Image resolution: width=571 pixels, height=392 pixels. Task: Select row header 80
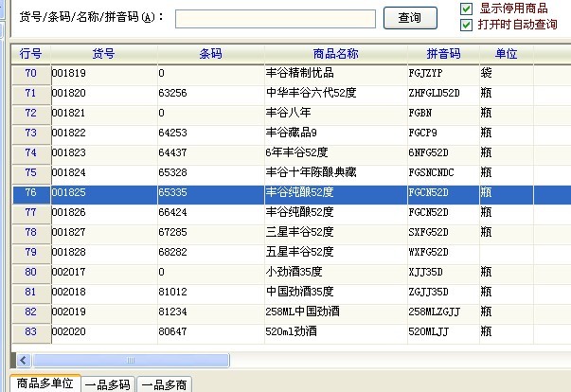pyautogui.click(x=31, y=272)
